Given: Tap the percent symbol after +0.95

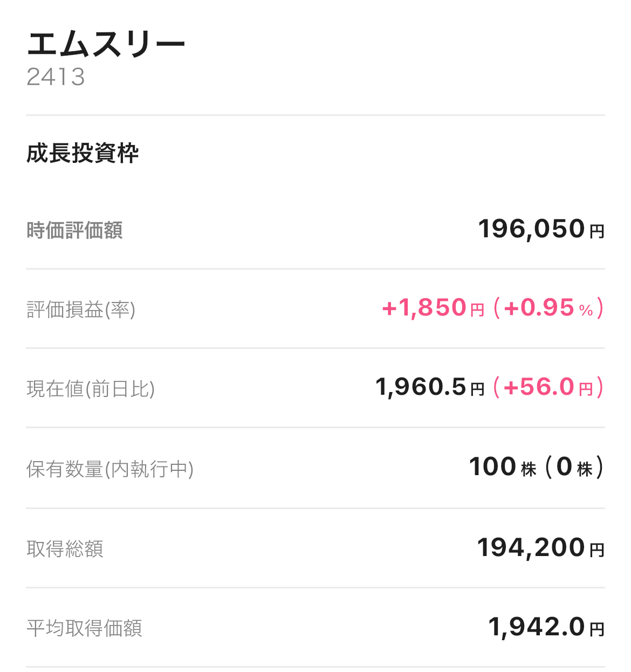Looking at the screenshot, I should (586, 310).
